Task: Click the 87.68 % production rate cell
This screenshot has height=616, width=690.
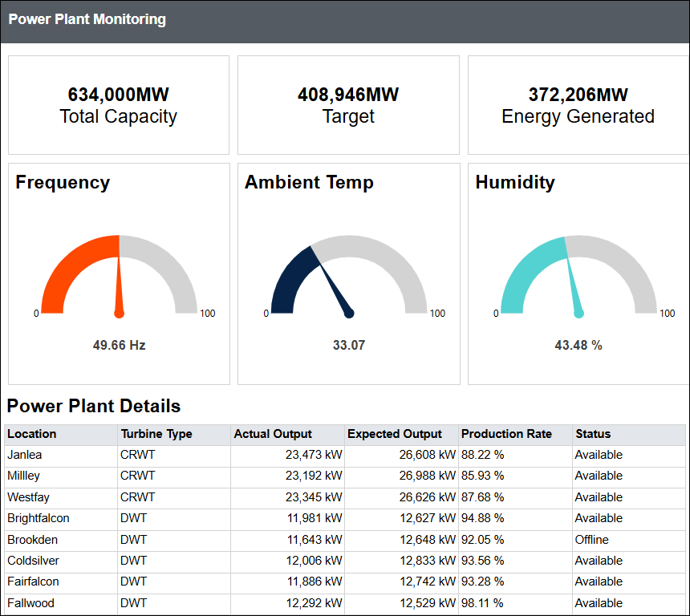Action: pyautogui.click(x=515, y=497)
